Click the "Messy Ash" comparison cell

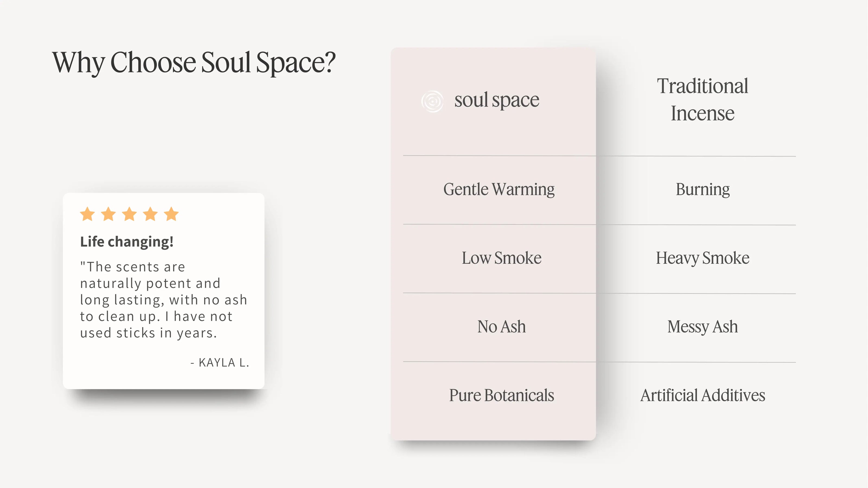(703, 327)
